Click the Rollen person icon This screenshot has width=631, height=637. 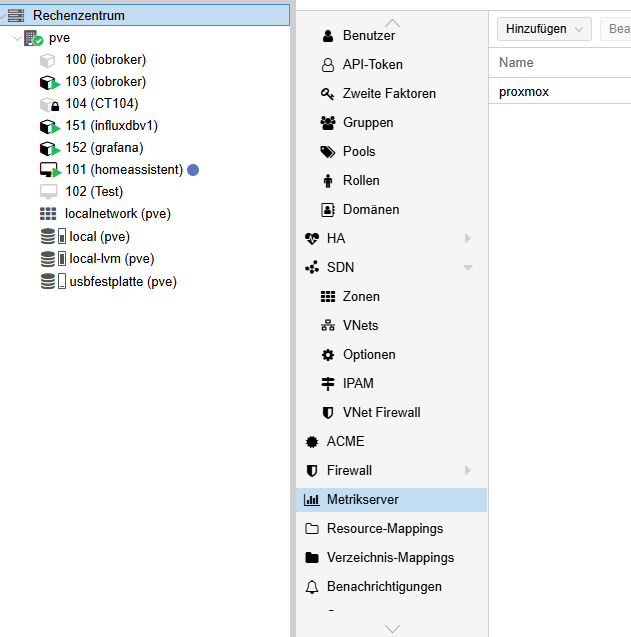tap(327, 181)
